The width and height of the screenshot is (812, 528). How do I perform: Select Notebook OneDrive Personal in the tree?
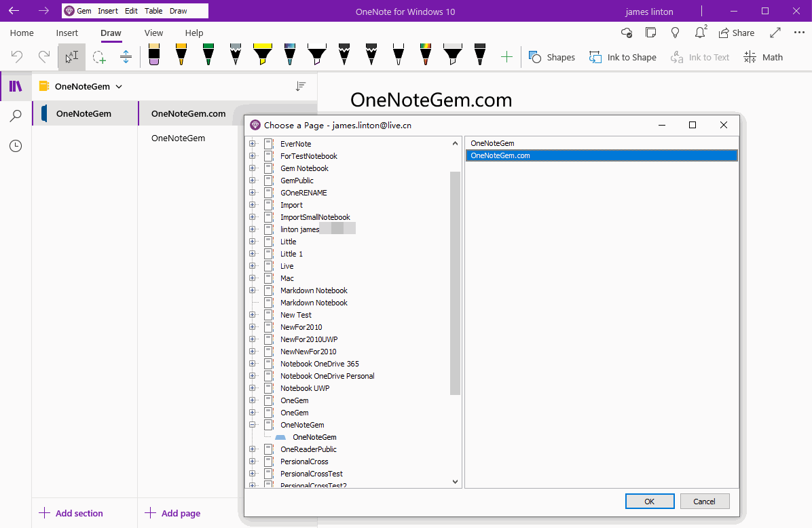[x=327, y=376]
